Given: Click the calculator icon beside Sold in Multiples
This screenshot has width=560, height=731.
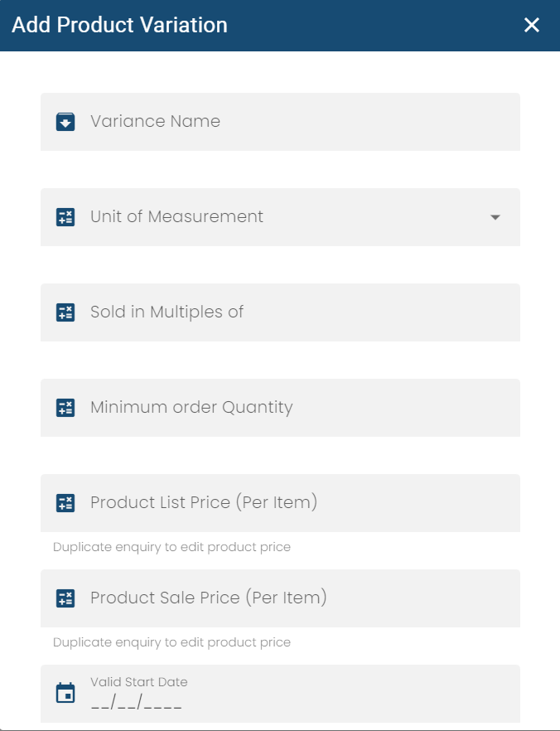Looking at the screenshot, I should (x=65, y=312).
